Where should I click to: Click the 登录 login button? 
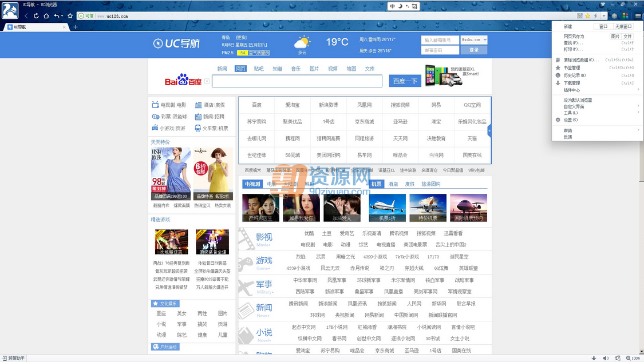[474, 50]
